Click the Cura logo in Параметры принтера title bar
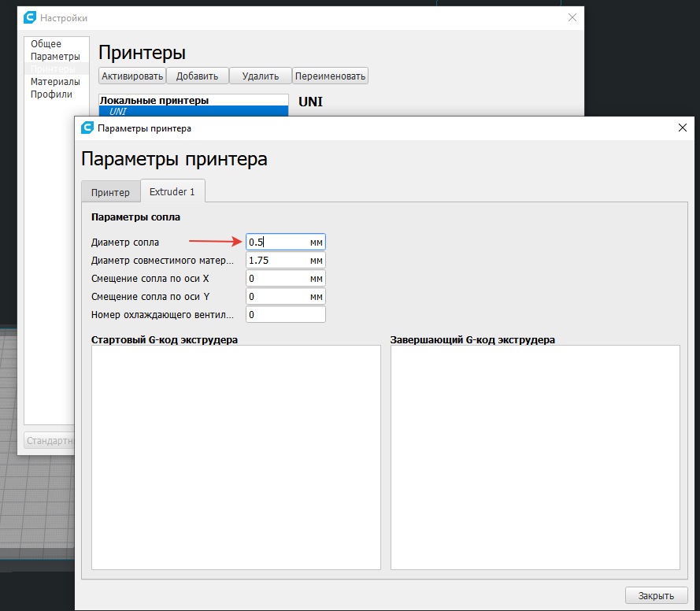Screen dimensions: 700x611 [87, 128]
